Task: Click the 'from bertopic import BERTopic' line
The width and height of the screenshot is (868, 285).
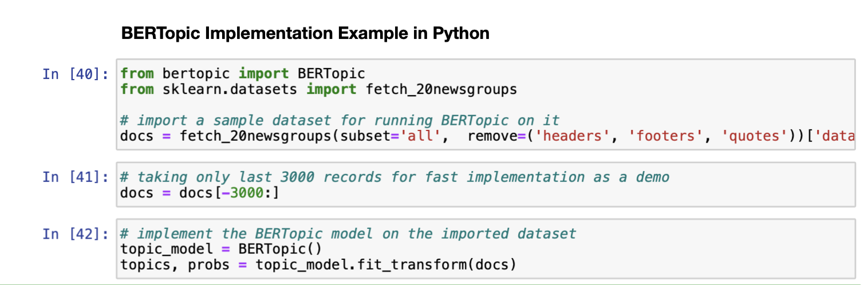Action: coord(243,74)
